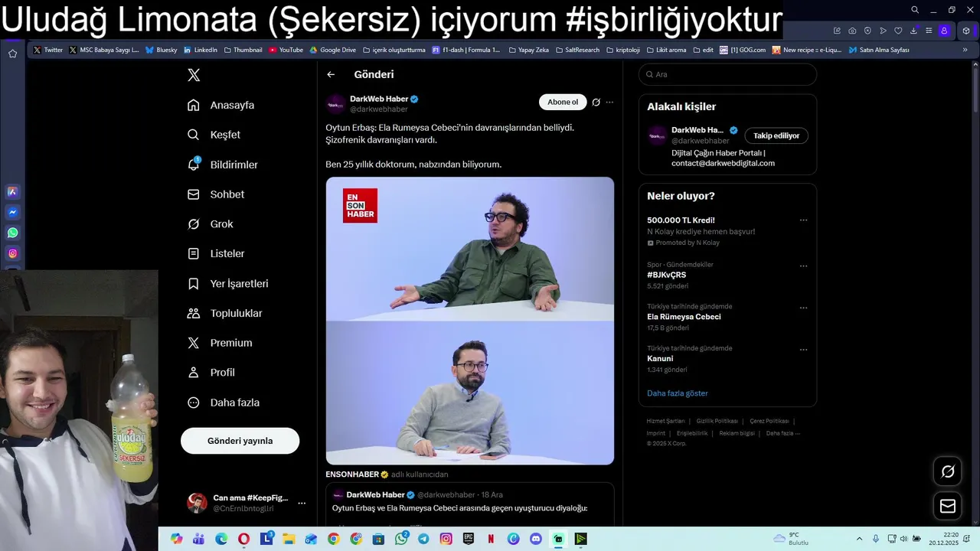Open DarkWeb Haber author name on post
Viewport: 980px width, 551px height.
[379, 99]
